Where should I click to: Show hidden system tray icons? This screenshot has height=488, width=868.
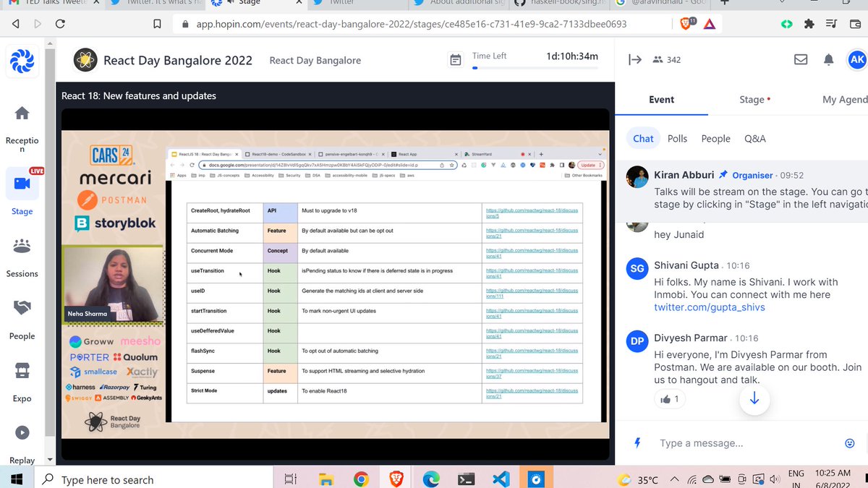point(675,479)
